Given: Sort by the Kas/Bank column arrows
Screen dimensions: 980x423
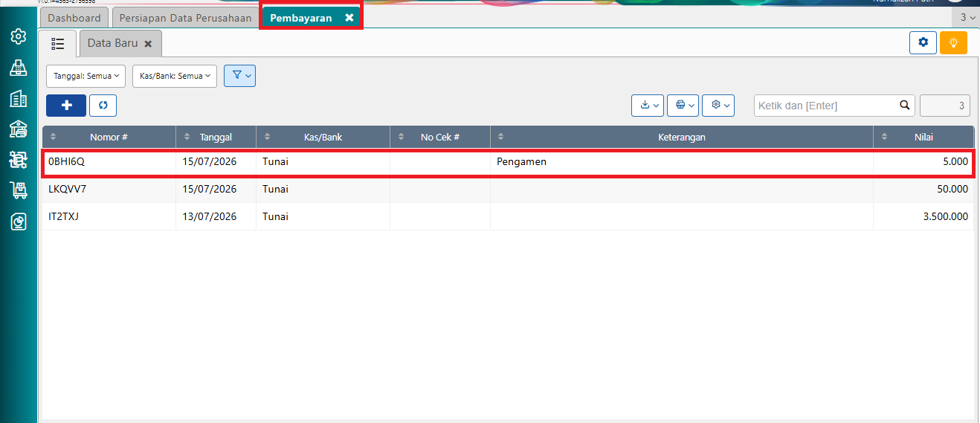Looking at the screenshot, I should coord(267,137).
